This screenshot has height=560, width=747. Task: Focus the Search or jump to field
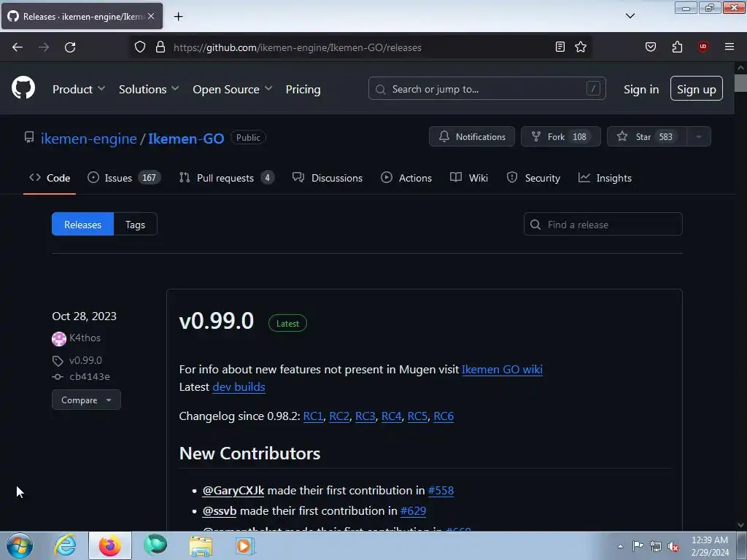click(x=487, y=88)
